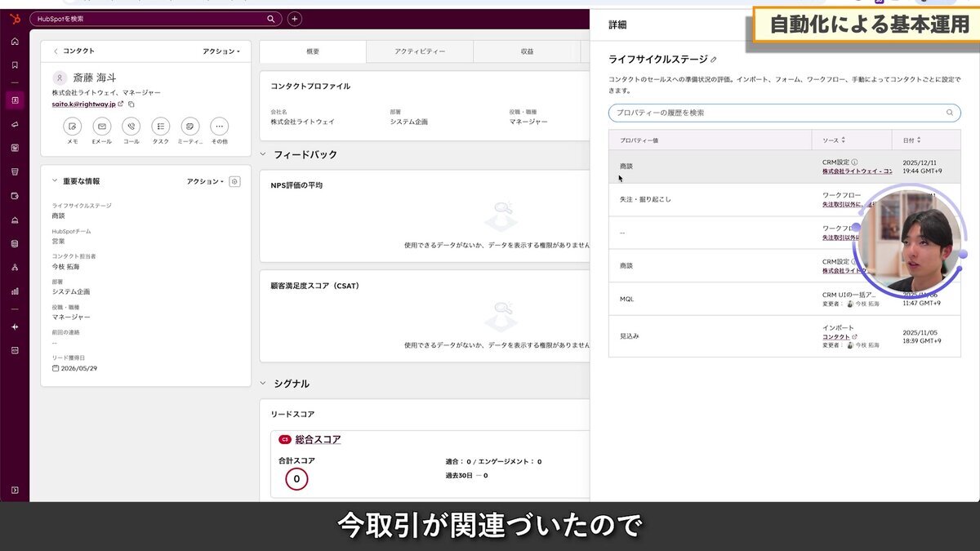
Task: Open その他 (more) actions icon
Action: [219, 127]
